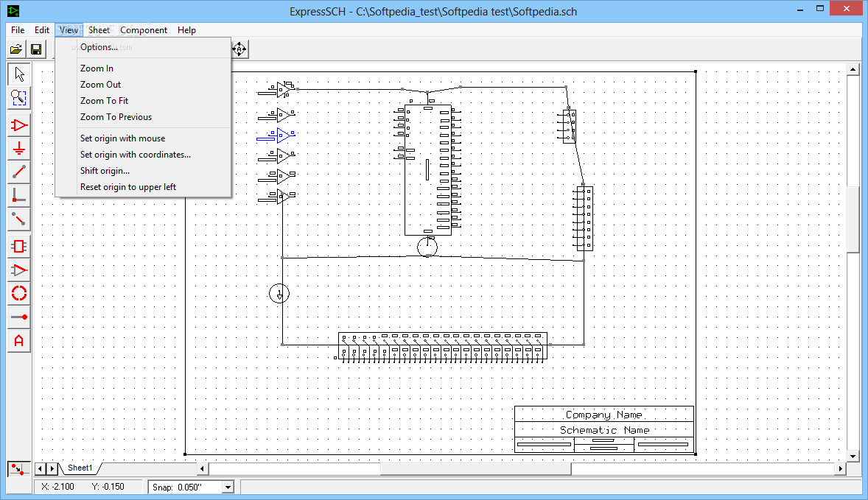
Task: Choose Options... from View menu
Action: (x=143, y=47)
